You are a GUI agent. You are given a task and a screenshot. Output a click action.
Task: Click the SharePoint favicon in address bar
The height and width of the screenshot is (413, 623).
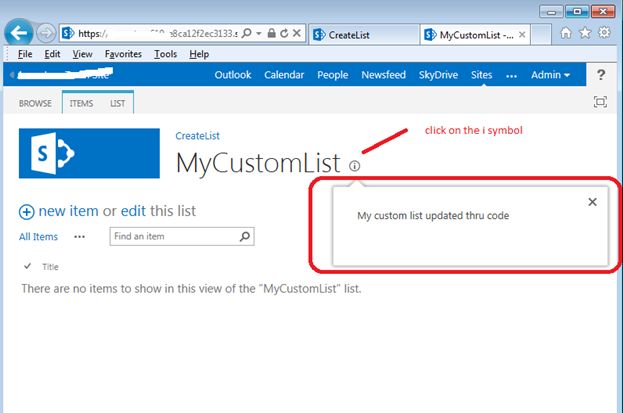point(68,33)
